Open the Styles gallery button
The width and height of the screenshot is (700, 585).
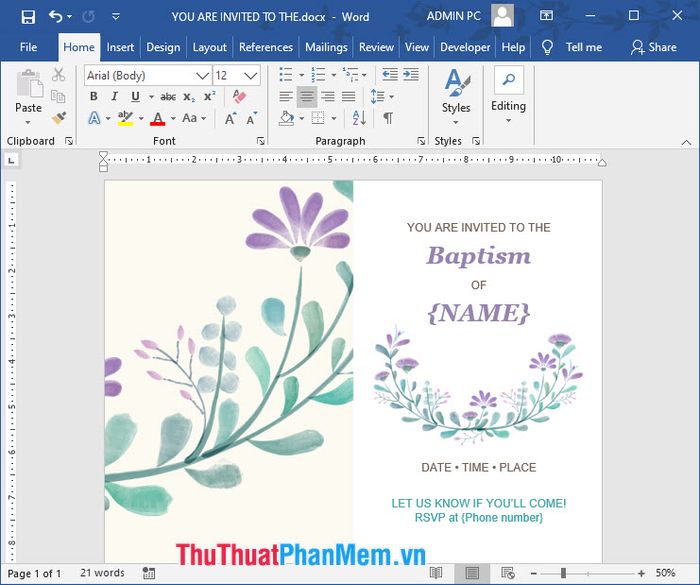click(456, 96)
